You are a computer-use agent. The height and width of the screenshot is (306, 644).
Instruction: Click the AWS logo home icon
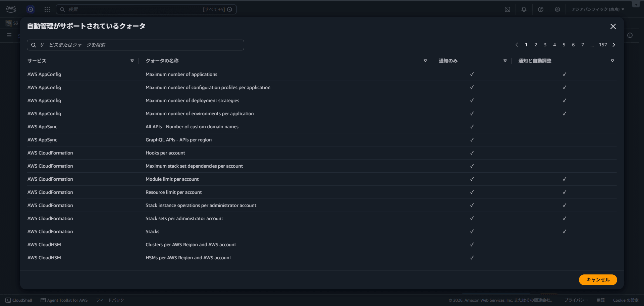(x=11, y=9)
